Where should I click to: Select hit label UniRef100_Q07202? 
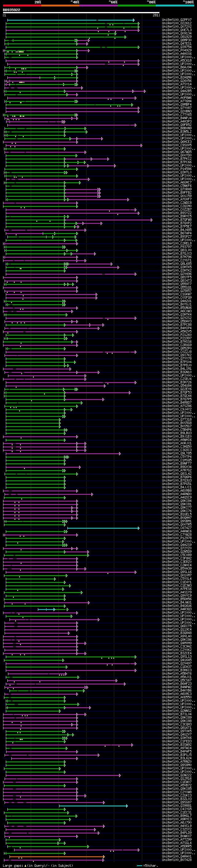(177, 26)
